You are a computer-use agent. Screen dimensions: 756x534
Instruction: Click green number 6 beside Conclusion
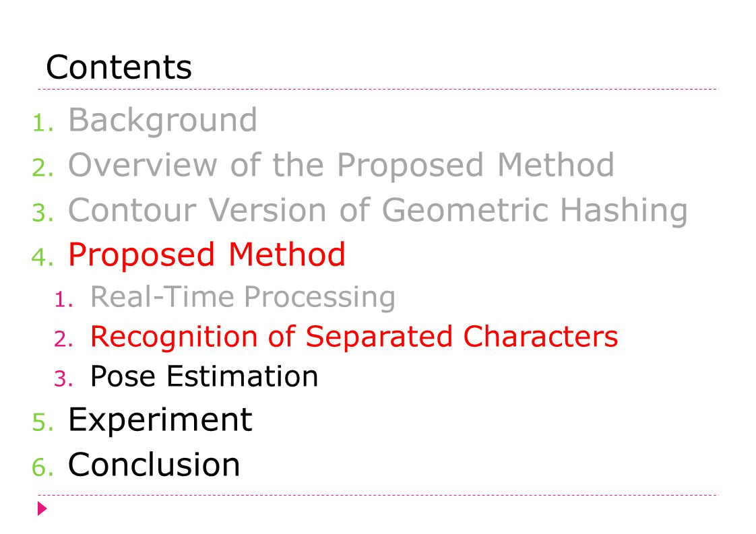43,467
